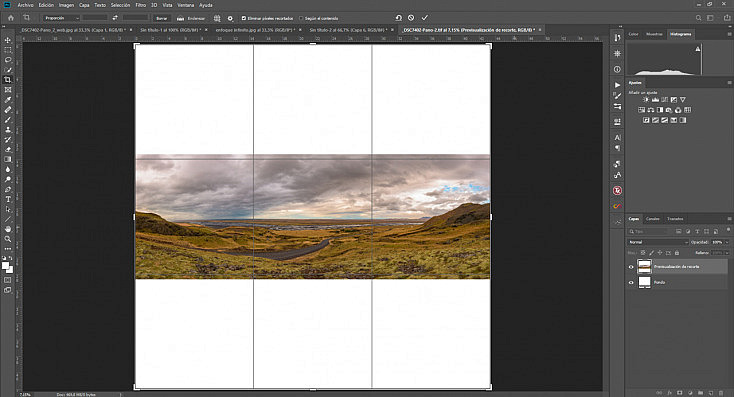The height and width of the screenshot is (397, 734).
Task: Switch to the Canales tab
Action: pos(653,219)
